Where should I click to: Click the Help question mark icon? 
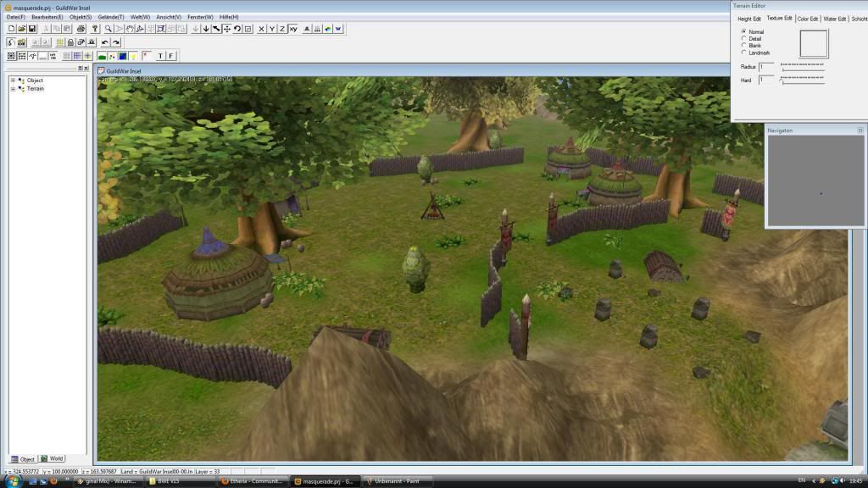[95, 29]
